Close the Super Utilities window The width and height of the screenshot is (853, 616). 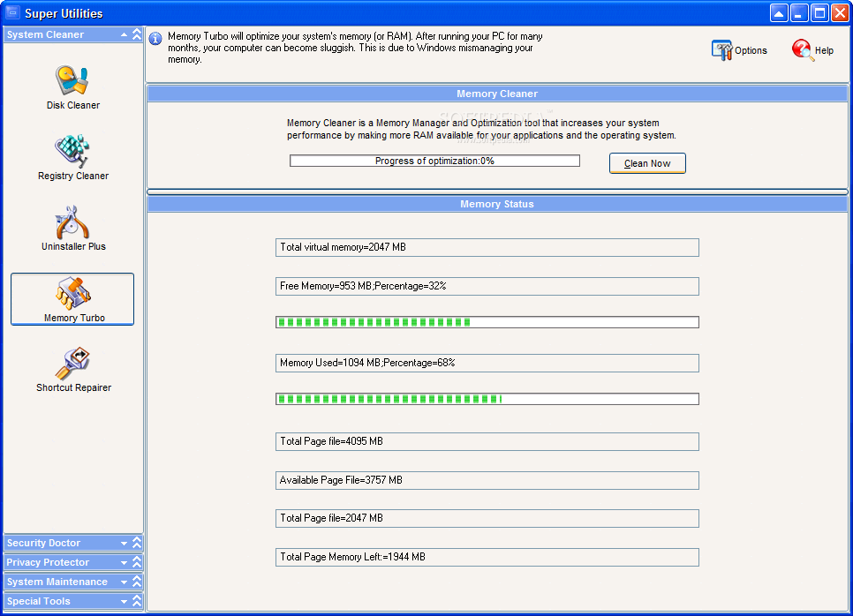840,13
